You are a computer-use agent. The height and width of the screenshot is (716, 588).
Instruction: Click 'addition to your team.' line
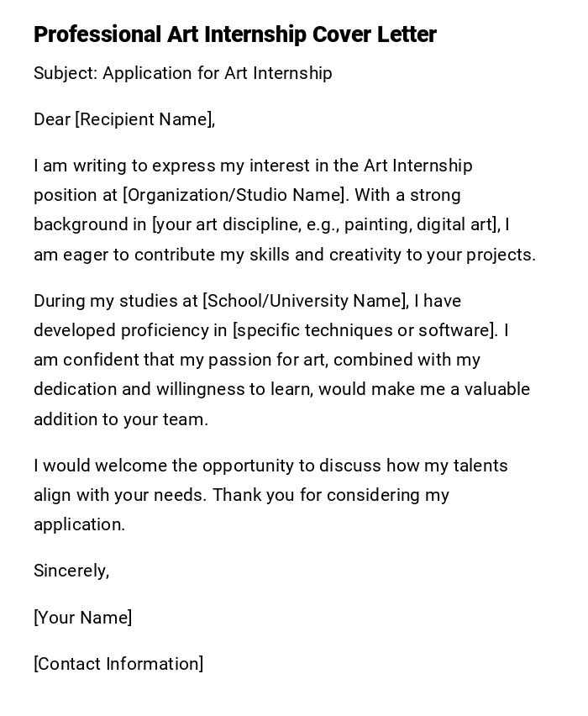coord(121,420)
